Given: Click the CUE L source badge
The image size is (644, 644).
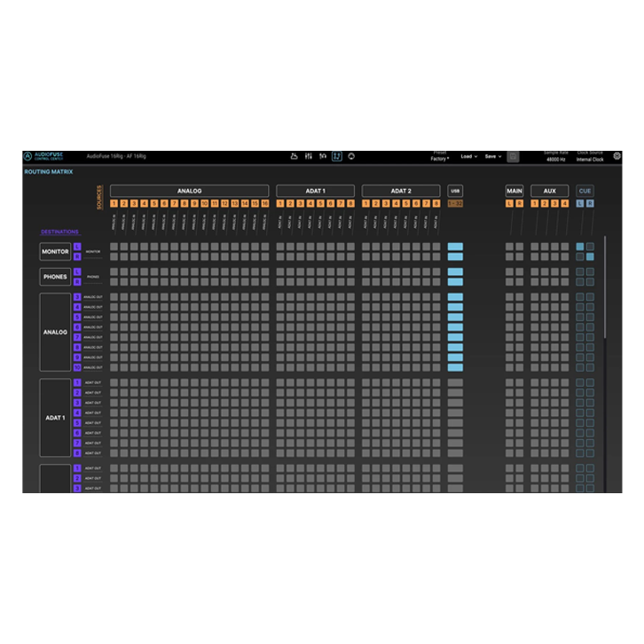Looking at the screenshot, I should (x=580, y=203).
